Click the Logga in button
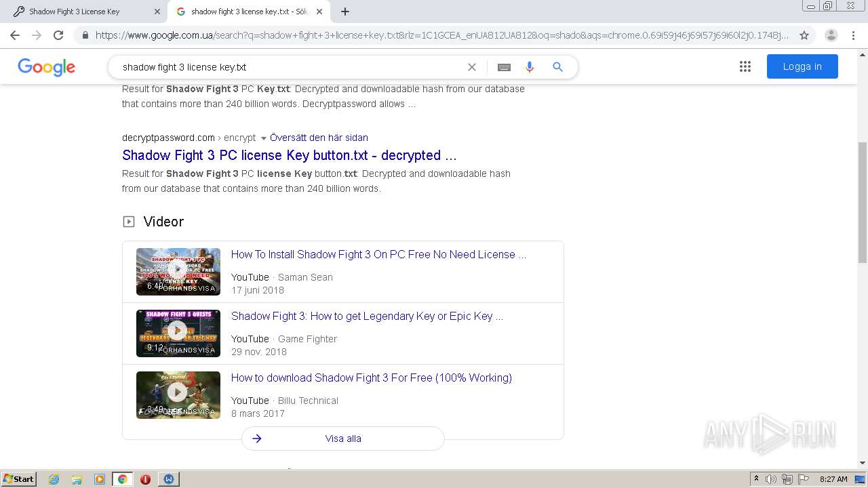 pyautogui.click(x=802, y=66)
